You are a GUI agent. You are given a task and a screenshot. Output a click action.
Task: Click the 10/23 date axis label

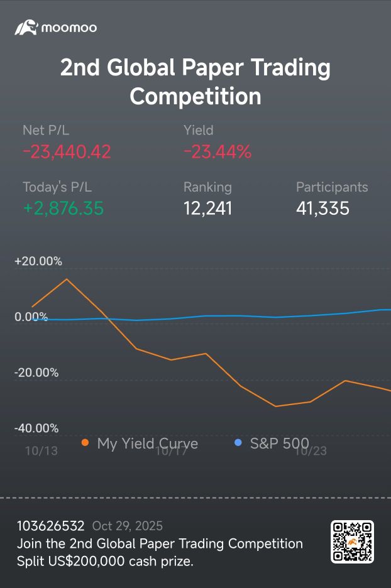tap(311, 450)
